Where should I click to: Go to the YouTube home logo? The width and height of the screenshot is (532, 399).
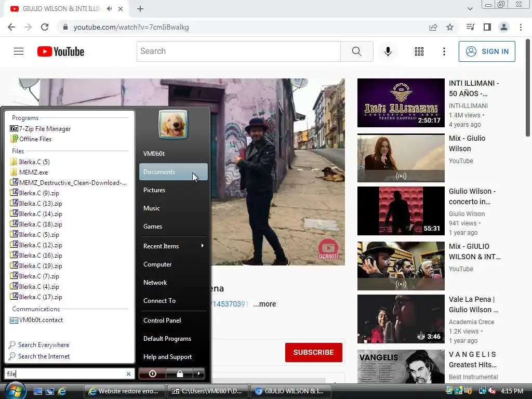tap(61, 51)
